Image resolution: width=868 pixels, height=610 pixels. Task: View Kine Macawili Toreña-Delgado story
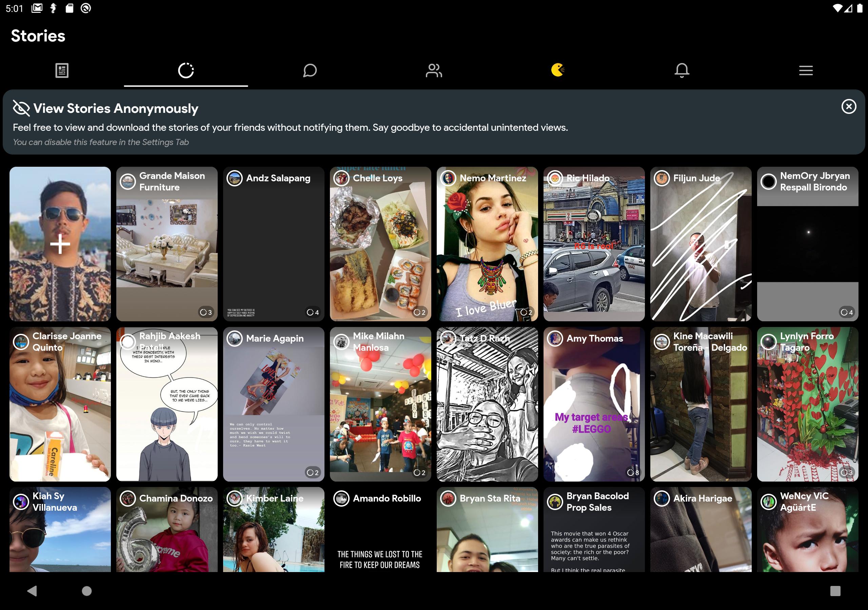click(x=701, y=404)
